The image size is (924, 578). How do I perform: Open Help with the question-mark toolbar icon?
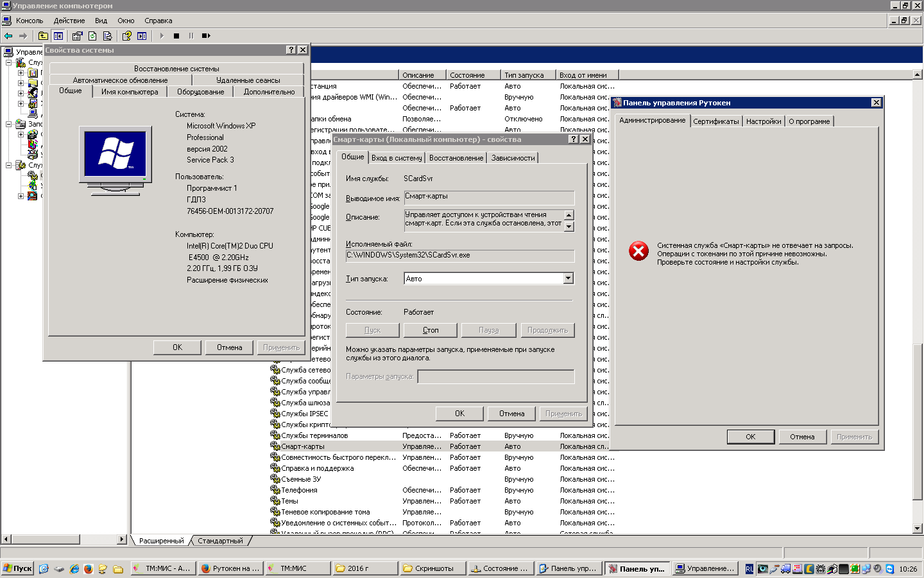coord(127,36)
